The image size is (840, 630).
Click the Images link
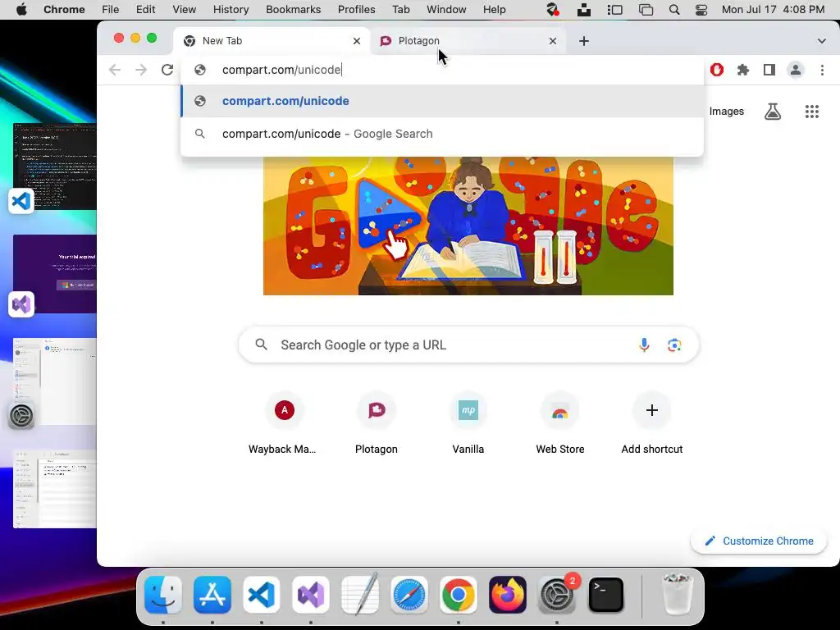[x=727, y=112]
